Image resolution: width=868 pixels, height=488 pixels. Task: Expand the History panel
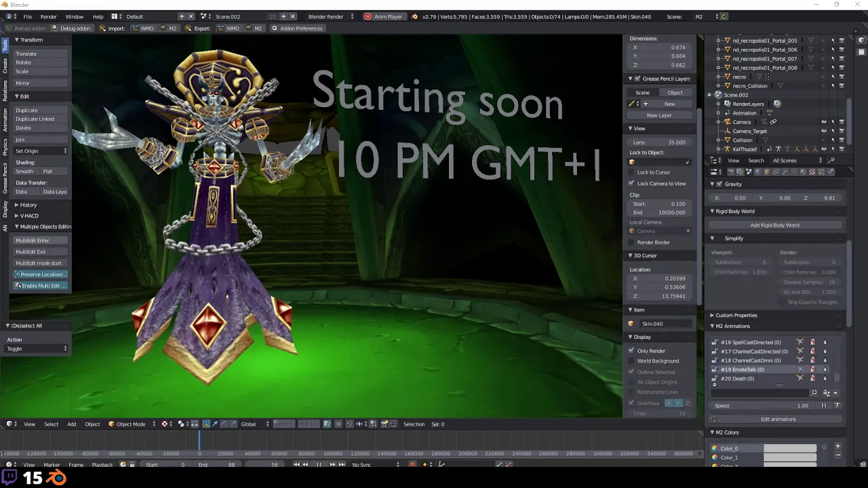tap(16, 205)
